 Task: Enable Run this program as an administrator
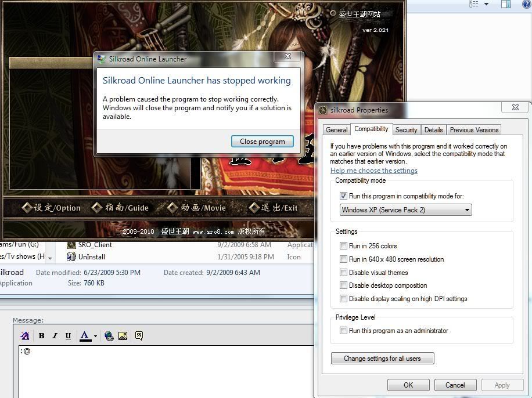click(343, 331)
